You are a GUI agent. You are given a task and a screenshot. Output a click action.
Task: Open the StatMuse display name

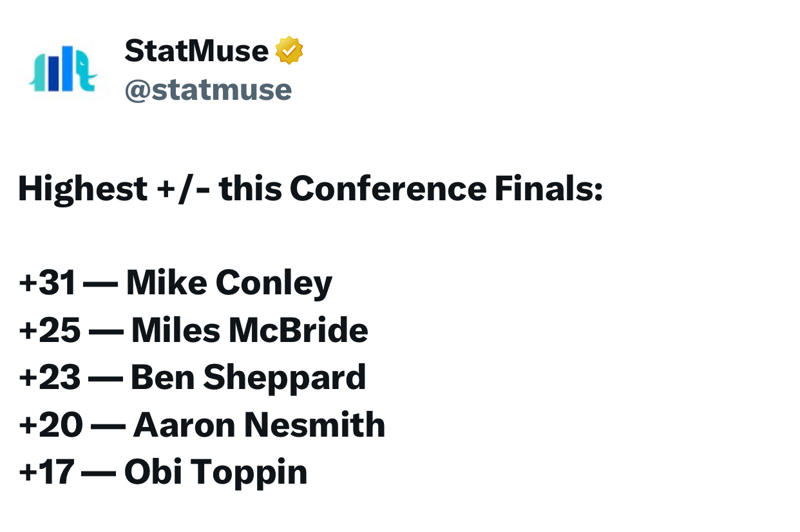pyautogui.click(x=196, y=51)
